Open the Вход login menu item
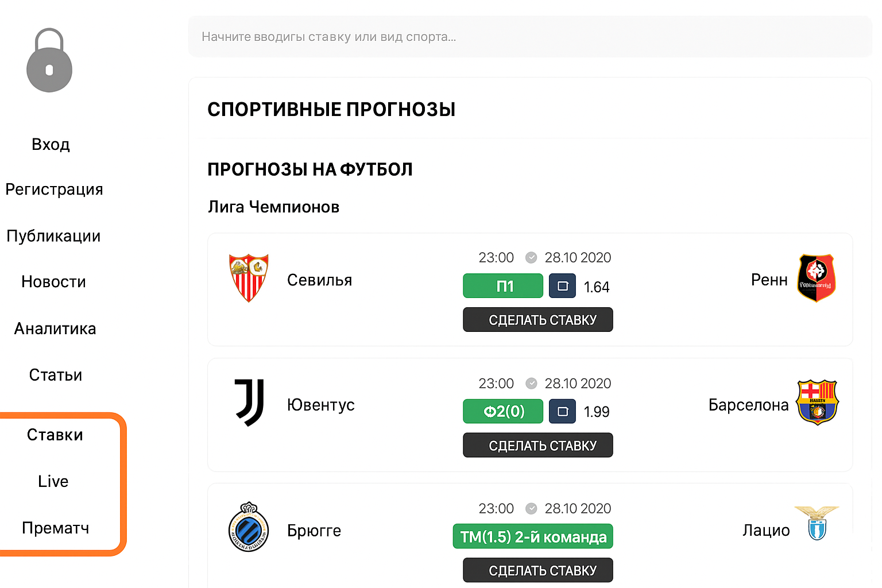The height and width of the screenshot is (588, 882). click(51, 144)
